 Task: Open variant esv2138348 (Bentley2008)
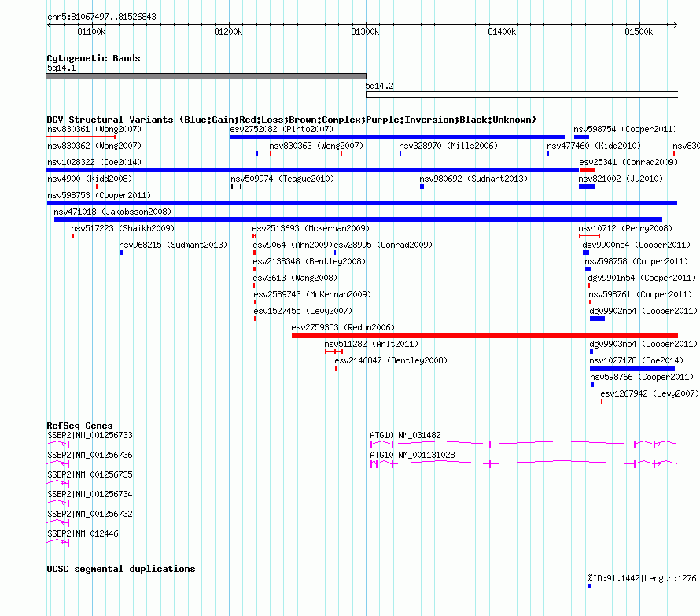tap(309, 261)
